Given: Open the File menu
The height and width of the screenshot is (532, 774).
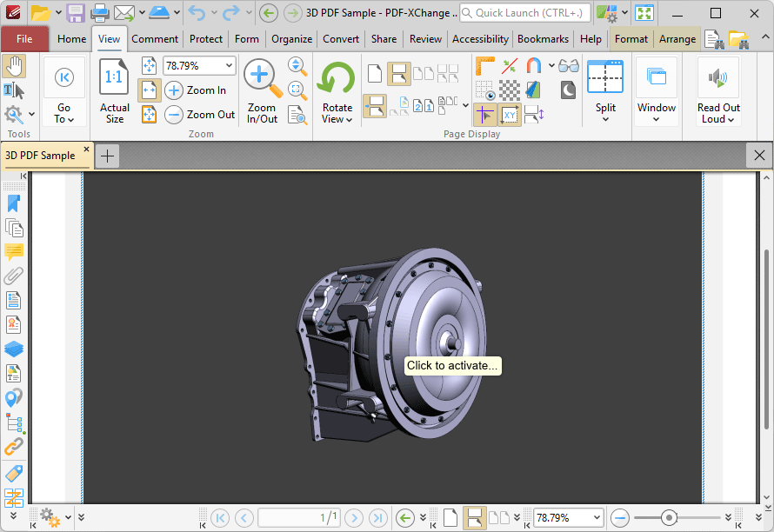Looking at the screenshot, I should (25, 38).
